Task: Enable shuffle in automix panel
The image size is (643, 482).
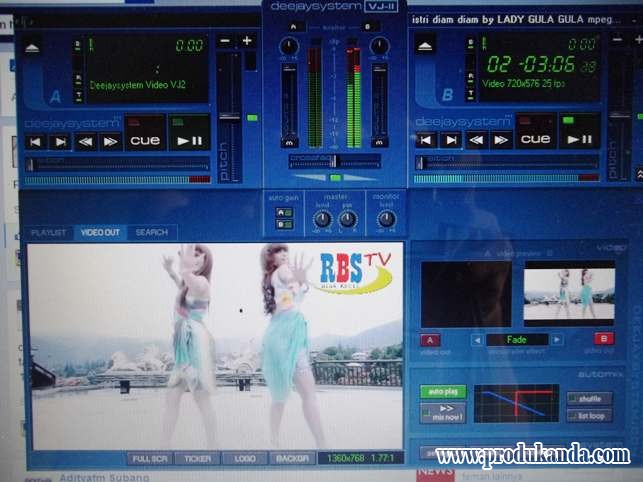Action: point(589,398)
